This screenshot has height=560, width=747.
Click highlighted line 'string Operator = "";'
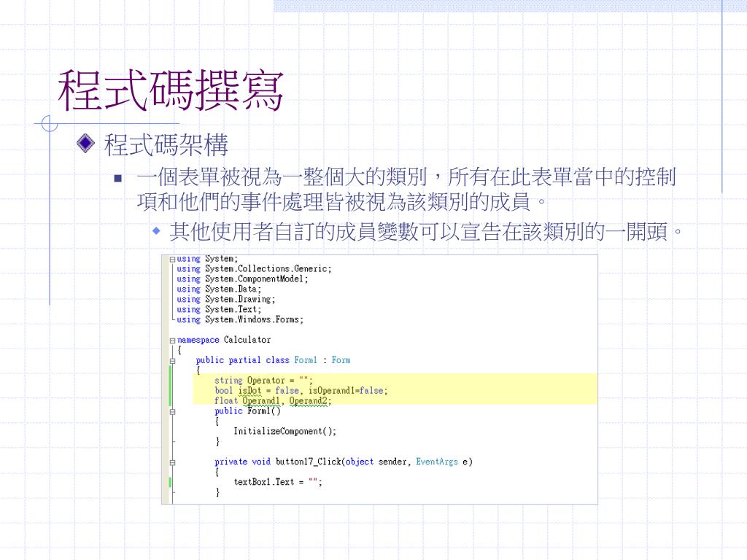click(263, 381)
